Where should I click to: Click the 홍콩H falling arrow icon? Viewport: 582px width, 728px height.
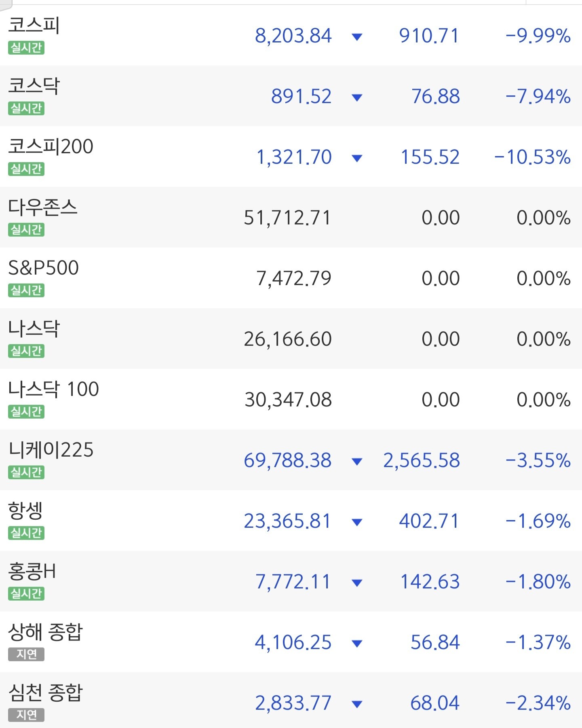357,583
